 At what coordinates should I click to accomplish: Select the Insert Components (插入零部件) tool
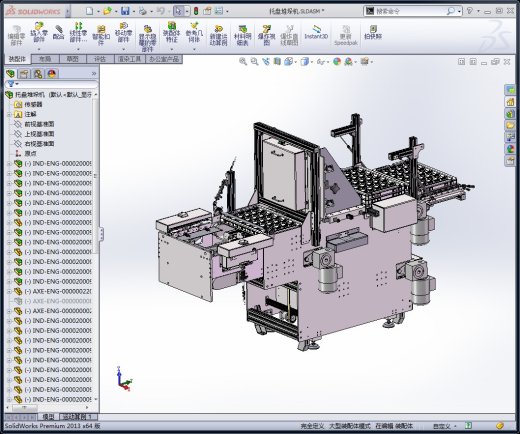39,32
